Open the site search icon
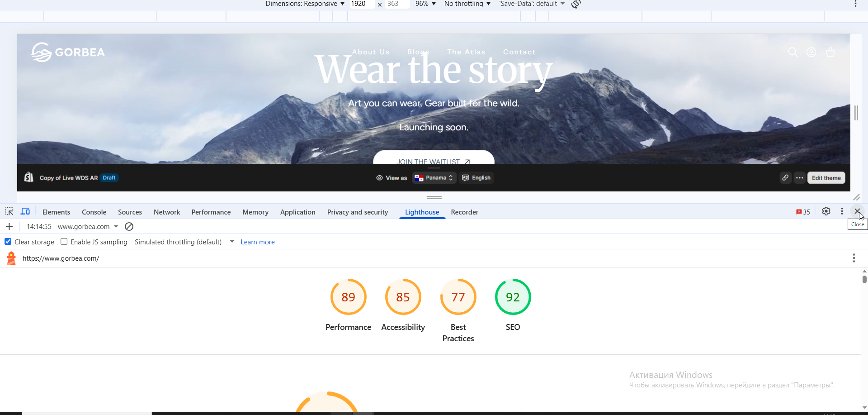868x415 pixels. pos(793,52)
